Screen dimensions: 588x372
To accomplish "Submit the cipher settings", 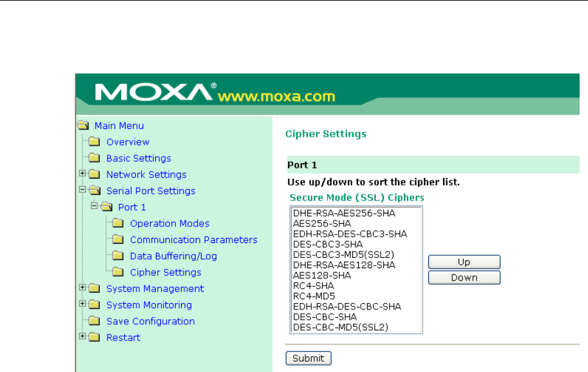I will [x=308, y=358].
